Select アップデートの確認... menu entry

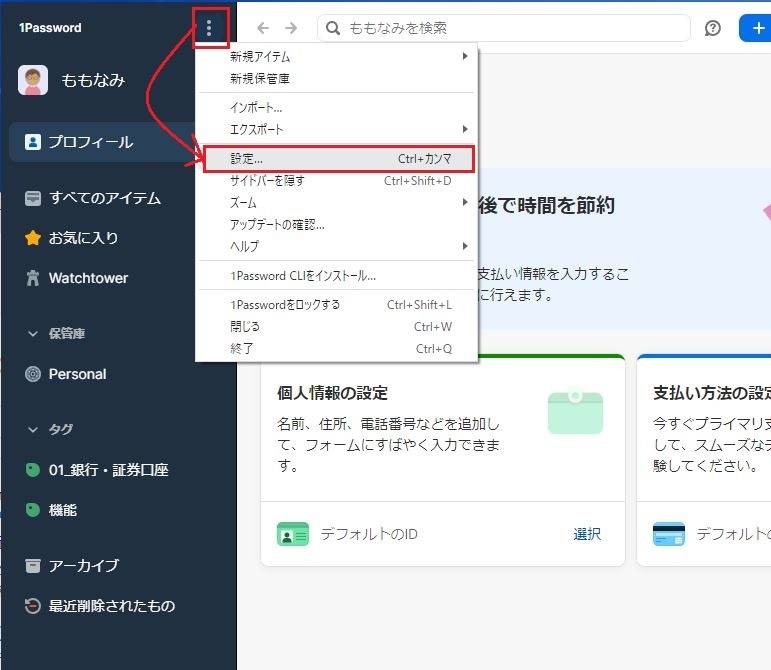click(337, 225)
